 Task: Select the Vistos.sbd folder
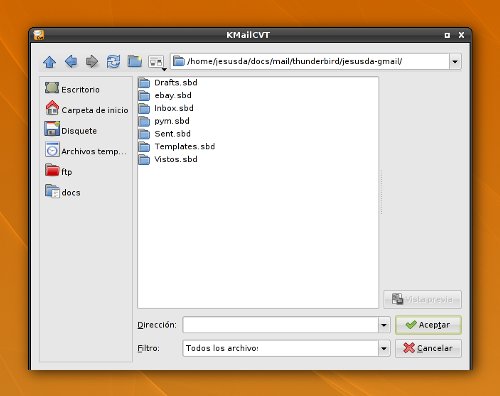(168, 159)
